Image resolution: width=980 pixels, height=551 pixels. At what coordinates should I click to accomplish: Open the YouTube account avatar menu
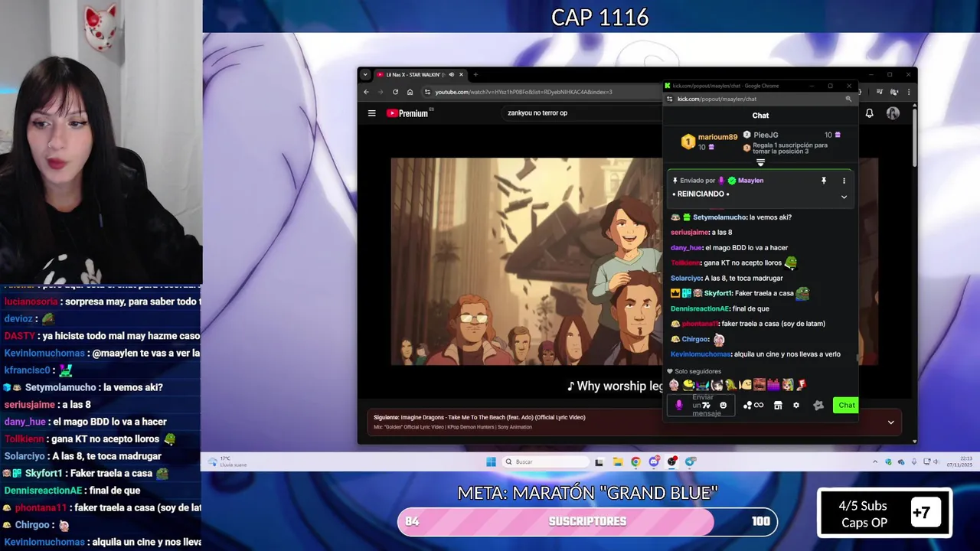point(893,113)
